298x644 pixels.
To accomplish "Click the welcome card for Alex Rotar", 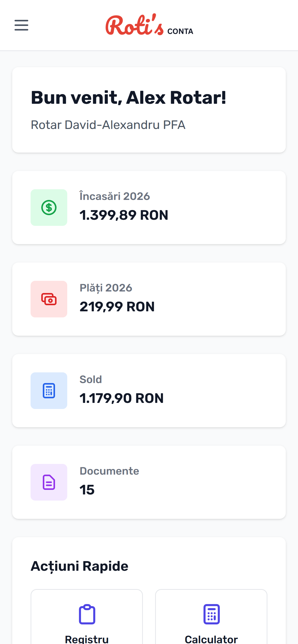I will tap(149, 109).
